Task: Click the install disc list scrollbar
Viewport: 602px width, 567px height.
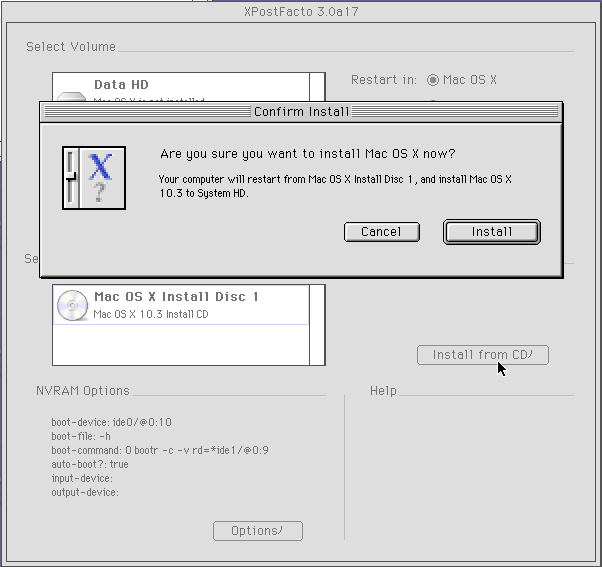Action: (317, 325)
